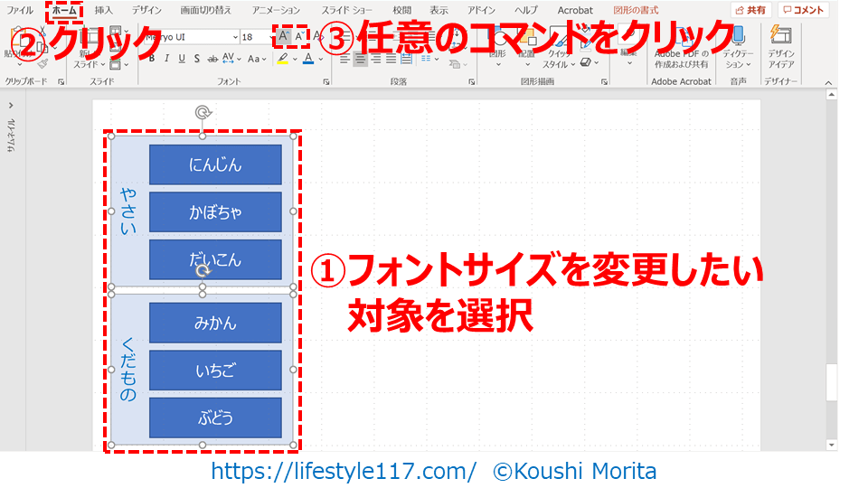Screen dimensions: 868x488
Task: Switch to the 図形の書式 tab
Action: 636,10
